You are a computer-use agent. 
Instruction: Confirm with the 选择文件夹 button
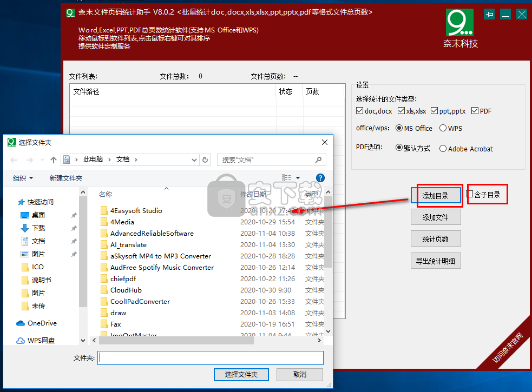pyautogui.click(x=241, y=375)
